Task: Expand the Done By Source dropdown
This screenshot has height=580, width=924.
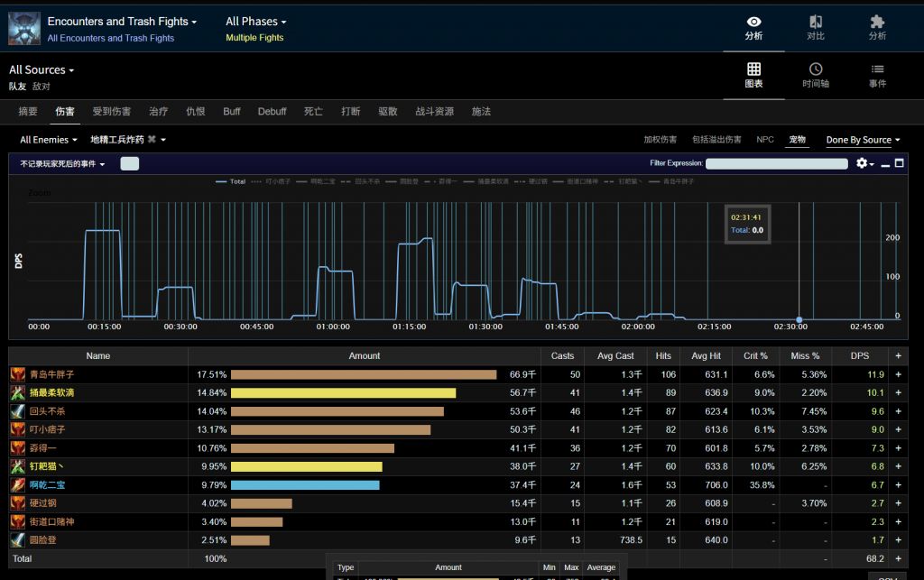Action: [x=863, y=140]
